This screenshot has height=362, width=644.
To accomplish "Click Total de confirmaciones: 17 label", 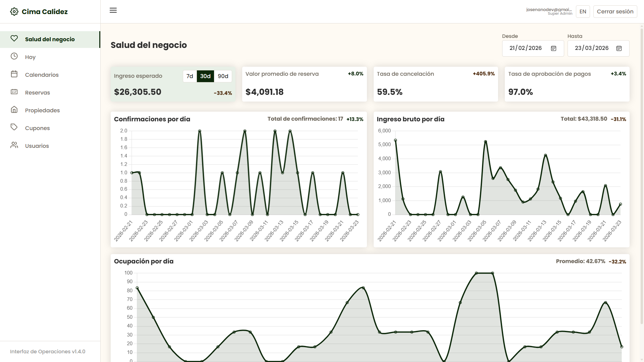I will point(305,119).
